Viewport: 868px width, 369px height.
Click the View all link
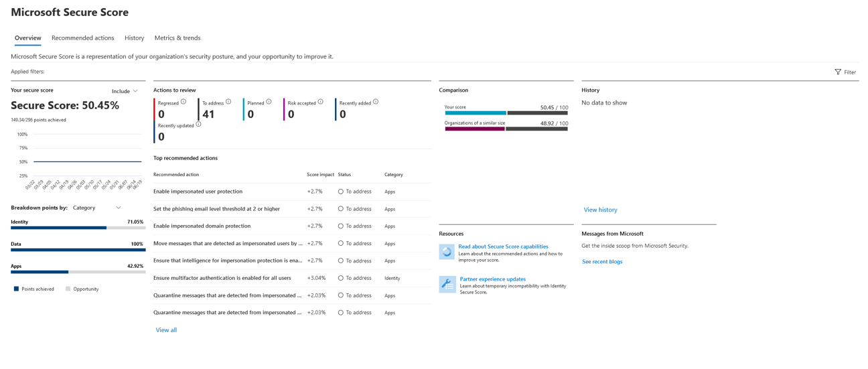tap(166, 330)
